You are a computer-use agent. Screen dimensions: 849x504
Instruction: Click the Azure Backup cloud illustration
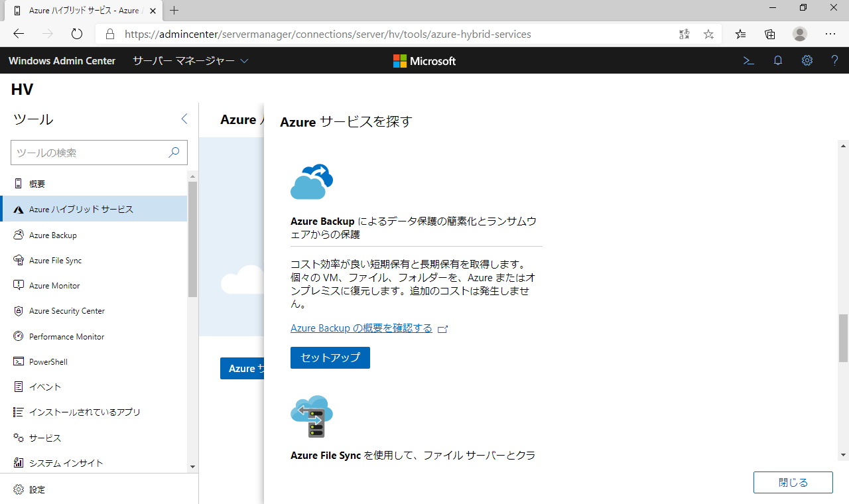coord(312,181)
